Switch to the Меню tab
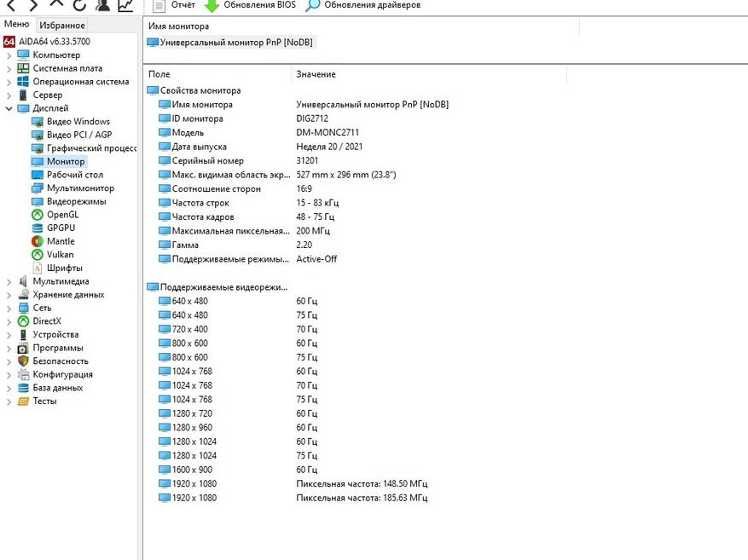The image size is (748, 560). coord(17,24)
